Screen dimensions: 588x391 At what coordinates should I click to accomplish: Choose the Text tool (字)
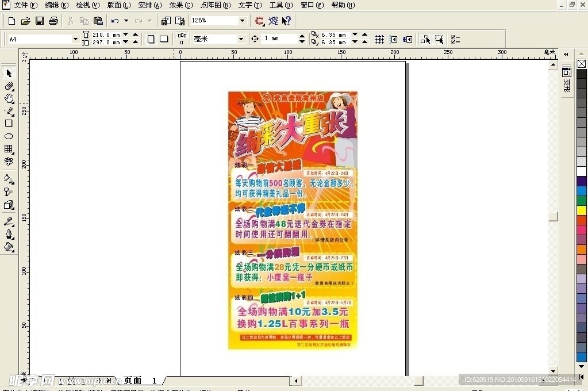point(9,162)
